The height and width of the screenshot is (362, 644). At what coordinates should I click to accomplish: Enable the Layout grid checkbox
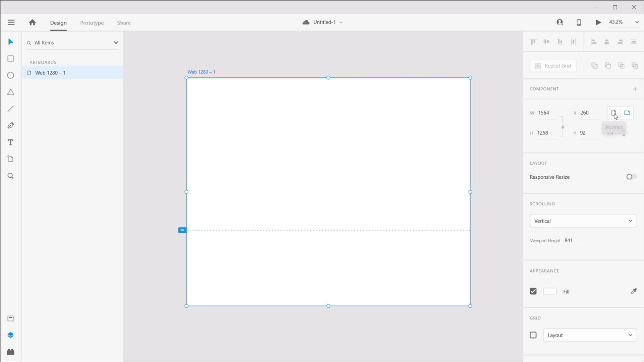click(x=533, y=335)
